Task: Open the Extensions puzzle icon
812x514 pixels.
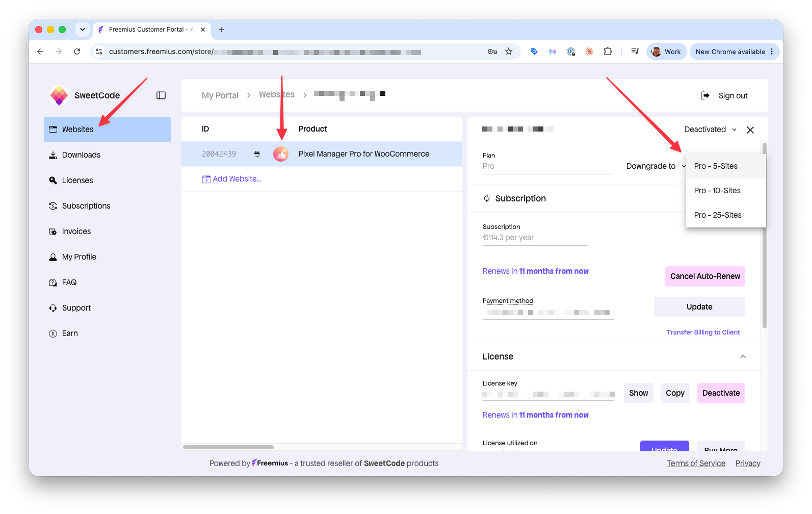Action: (608, 52)
